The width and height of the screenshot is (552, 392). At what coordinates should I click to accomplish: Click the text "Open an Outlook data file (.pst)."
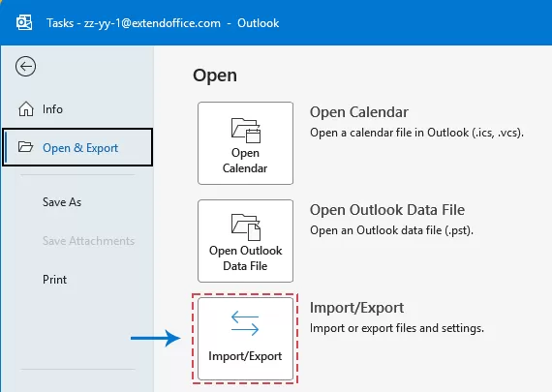[391, 230]
